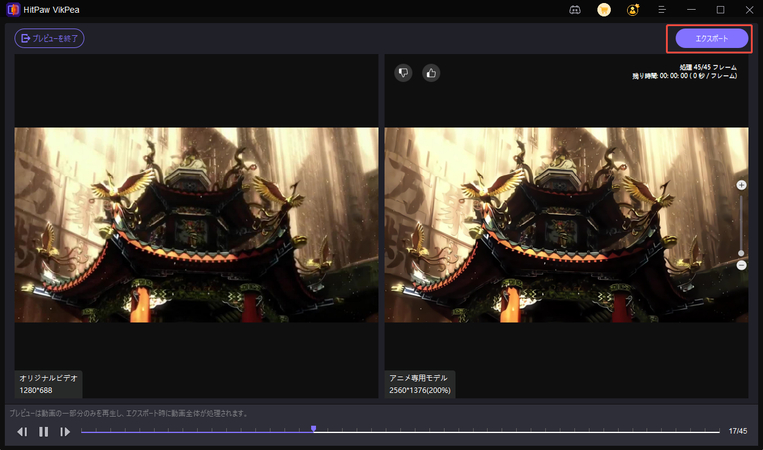The image size is (763, 450).
Task: Click the unplayed portion of the timeline
Action: (x=518, y=432)
